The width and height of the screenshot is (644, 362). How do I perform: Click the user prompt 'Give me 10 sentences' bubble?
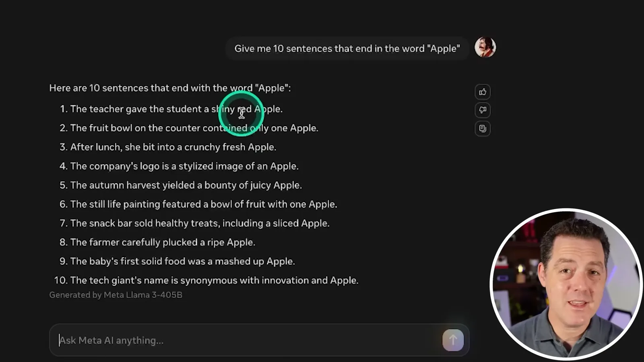347,49
